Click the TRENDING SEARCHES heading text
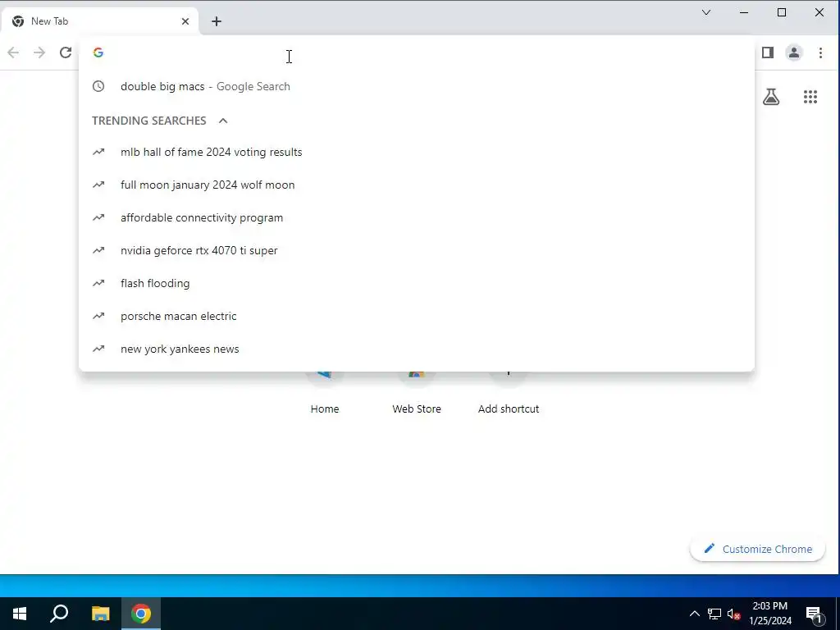The width and height of the screenshot is (840, 630). click(x=149, y=121)
